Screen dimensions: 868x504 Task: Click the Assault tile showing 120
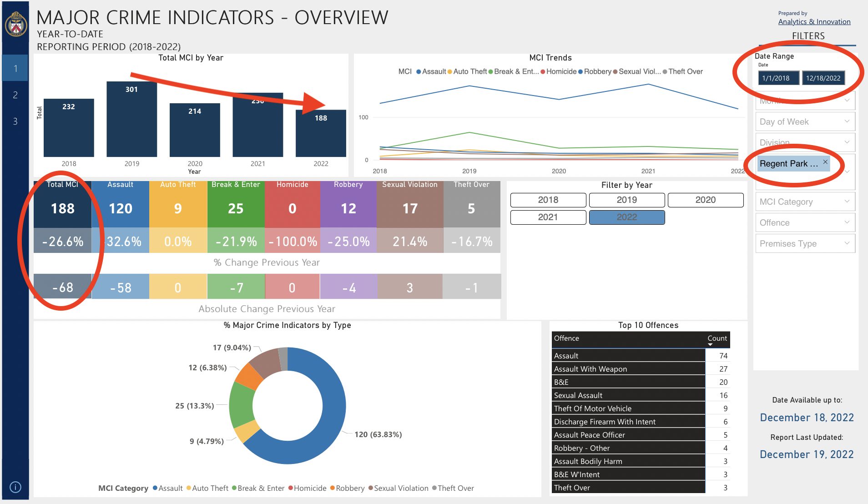[x=121, y=208]
